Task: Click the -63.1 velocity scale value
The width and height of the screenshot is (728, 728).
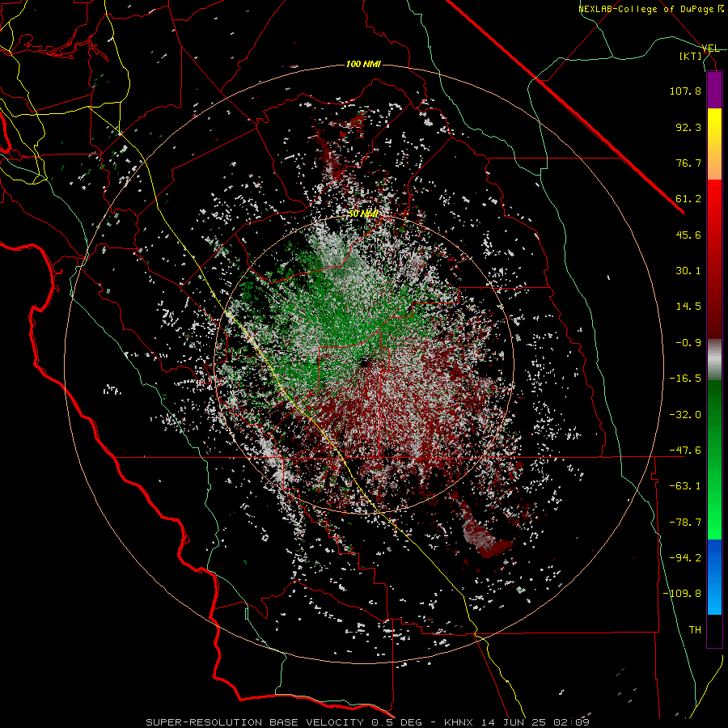Action: pos(685,485)
